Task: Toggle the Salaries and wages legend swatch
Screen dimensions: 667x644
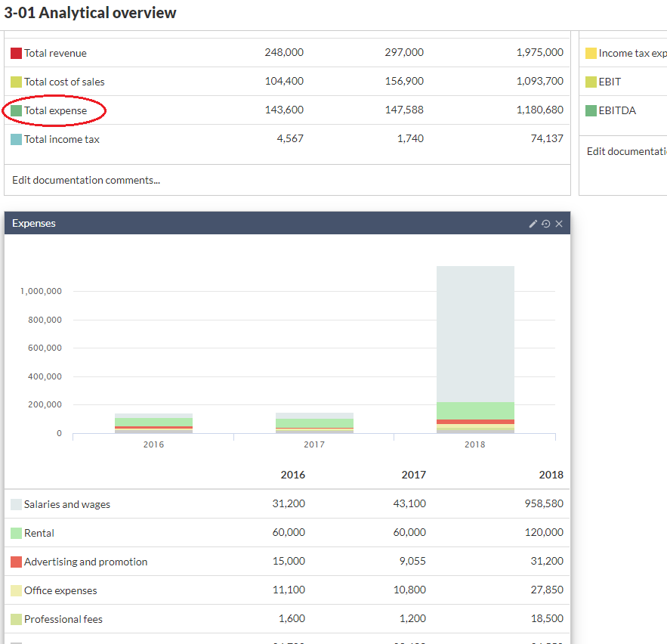Action: pyautogui.click(x=16, y=504)
